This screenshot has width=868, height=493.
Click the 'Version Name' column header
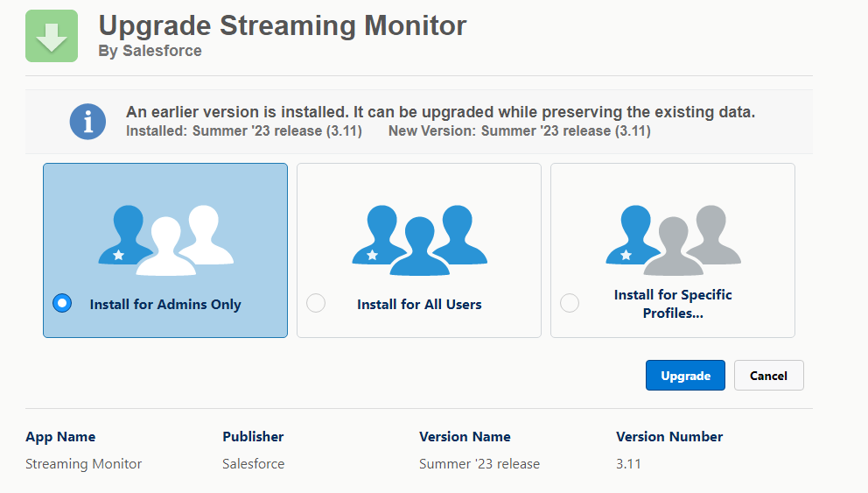point(465,436)
